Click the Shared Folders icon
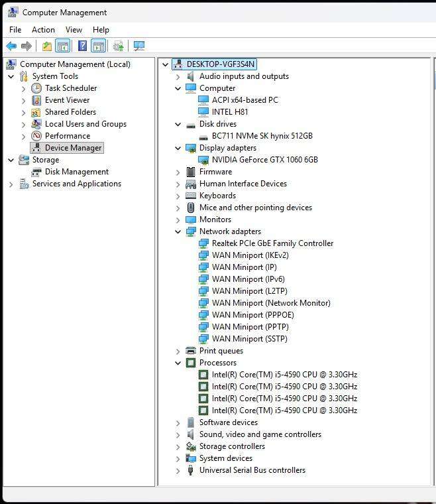The width and height of the screenshot is (436, 504). pyautogui.click(x=36, y=112)
